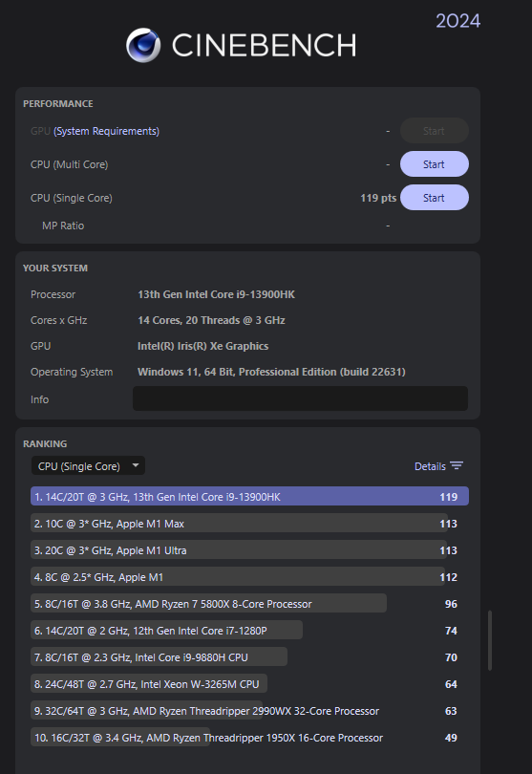Start the CPU (Multi Core) benchmark

(x=435, y=164)
